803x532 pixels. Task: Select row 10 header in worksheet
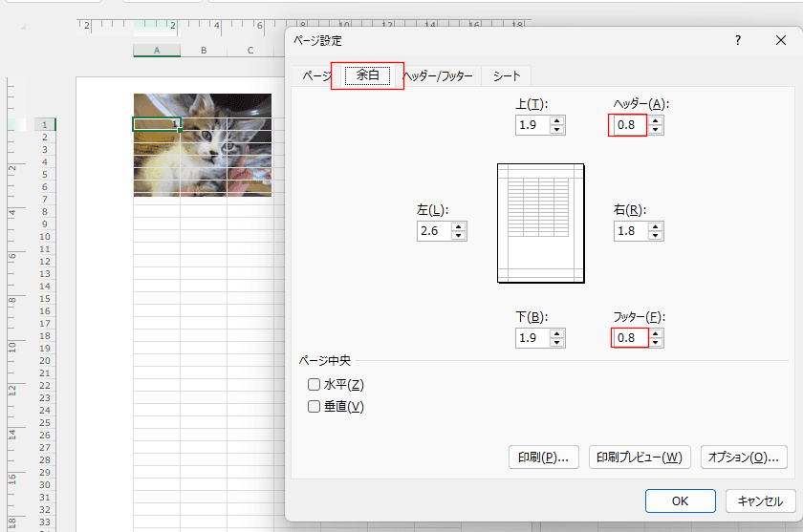click(x=45, y=236)
